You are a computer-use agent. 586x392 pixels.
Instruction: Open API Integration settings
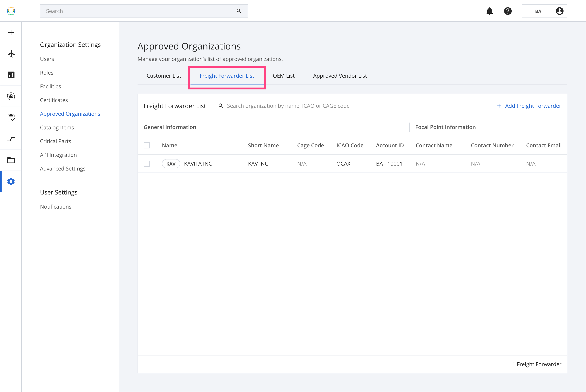[x=58, y=155]
